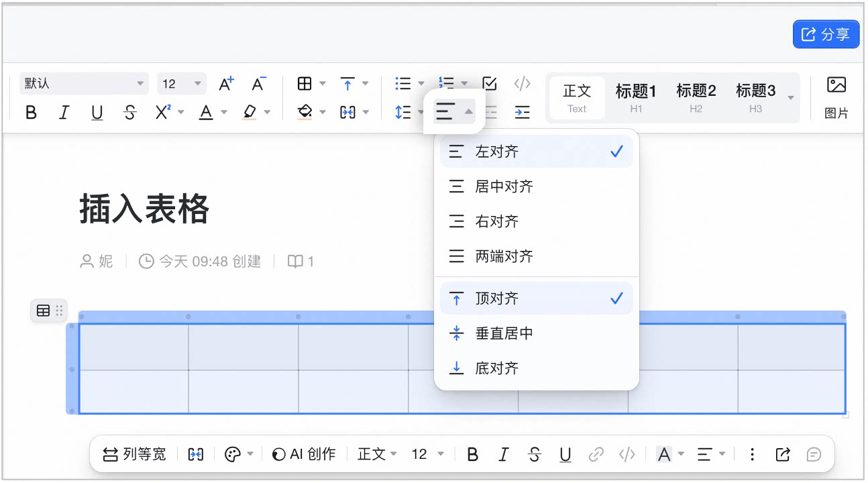
Task: Choose 垂直居中 vertical alignment
Action: pyautogui.click(x=537, y=333)
